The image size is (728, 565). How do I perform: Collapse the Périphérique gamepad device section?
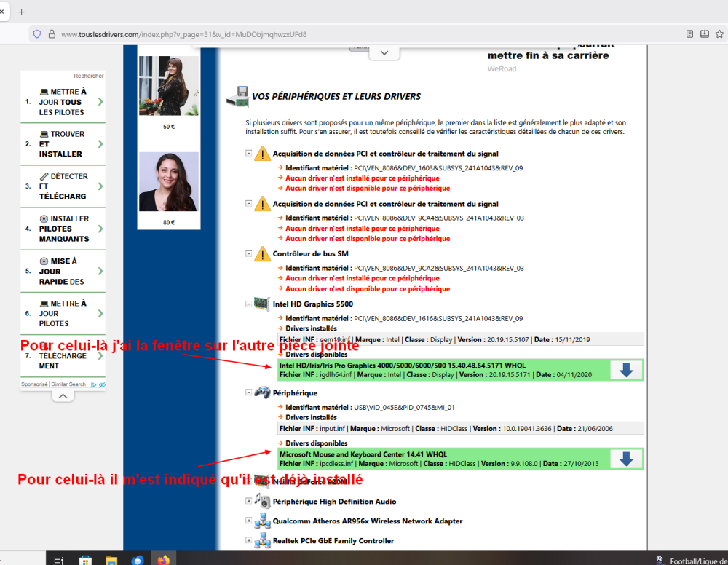249,392
